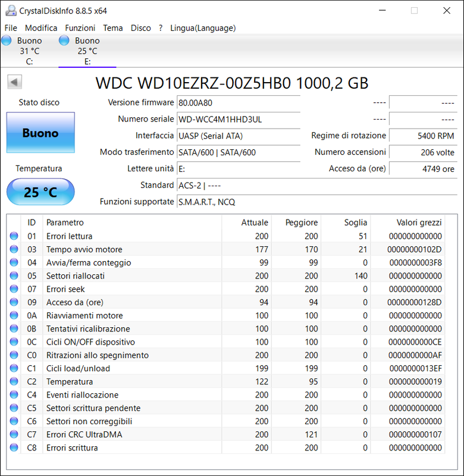Click the Numero accensioni value 206 volte
This screenshot has height=476, width=464.
(x=423, y=152)
